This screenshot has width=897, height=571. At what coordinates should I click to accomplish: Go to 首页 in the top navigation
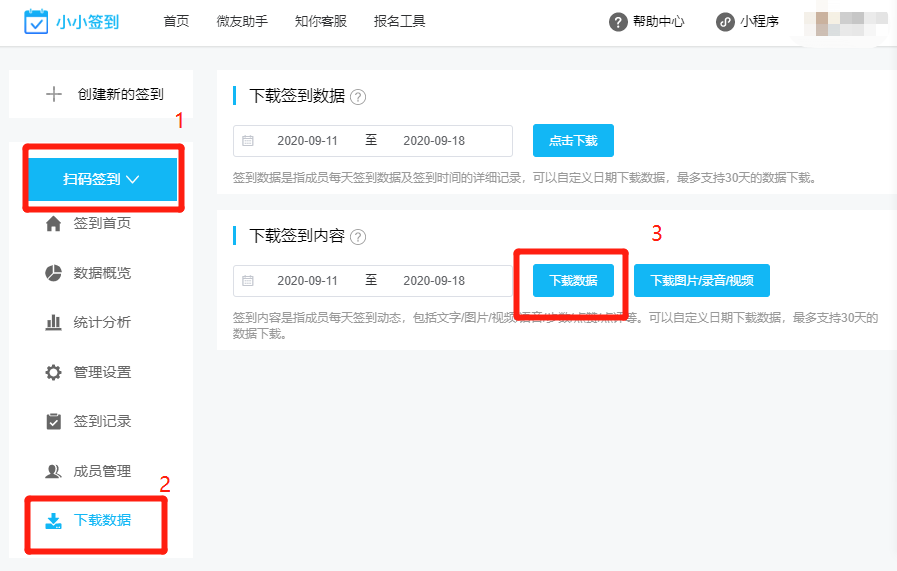176,22
